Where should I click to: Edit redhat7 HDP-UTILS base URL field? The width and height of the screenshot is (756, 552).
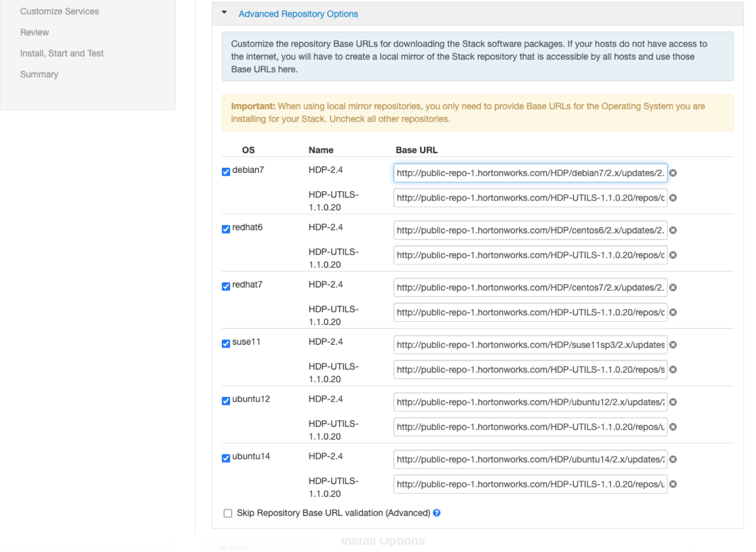pos(530,313)
